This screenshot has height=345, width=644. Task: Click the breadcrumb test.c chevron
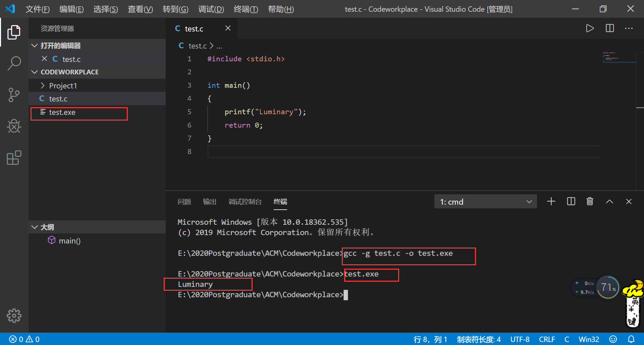(211, 46)
